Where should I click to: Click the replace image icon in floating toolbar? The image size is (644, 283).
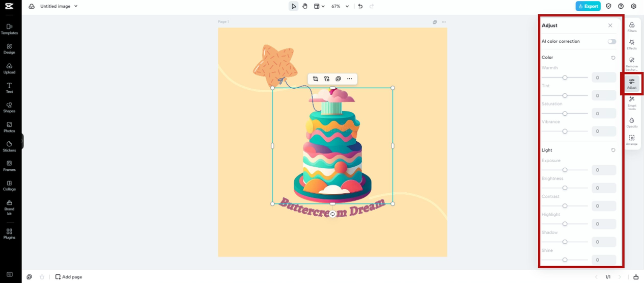point(327,79)
